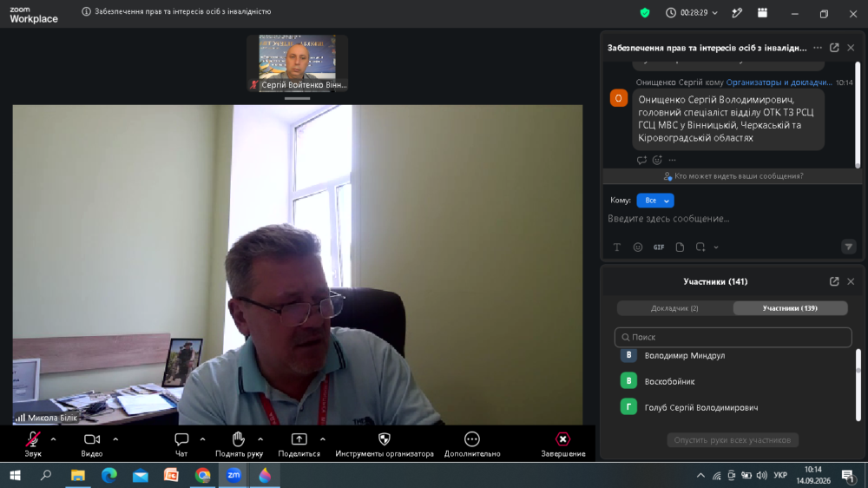
Task: Open the Все recipient dropdown
Action: (654, 201)
